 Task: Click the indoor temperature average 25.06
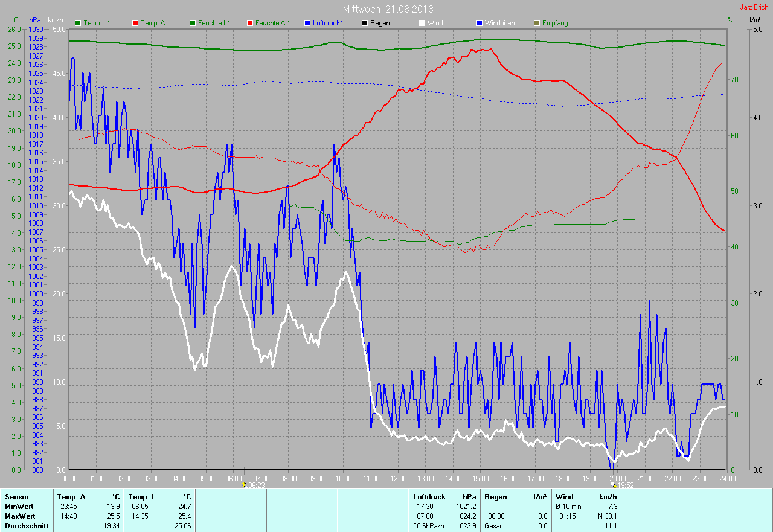(x=182, y=526)
